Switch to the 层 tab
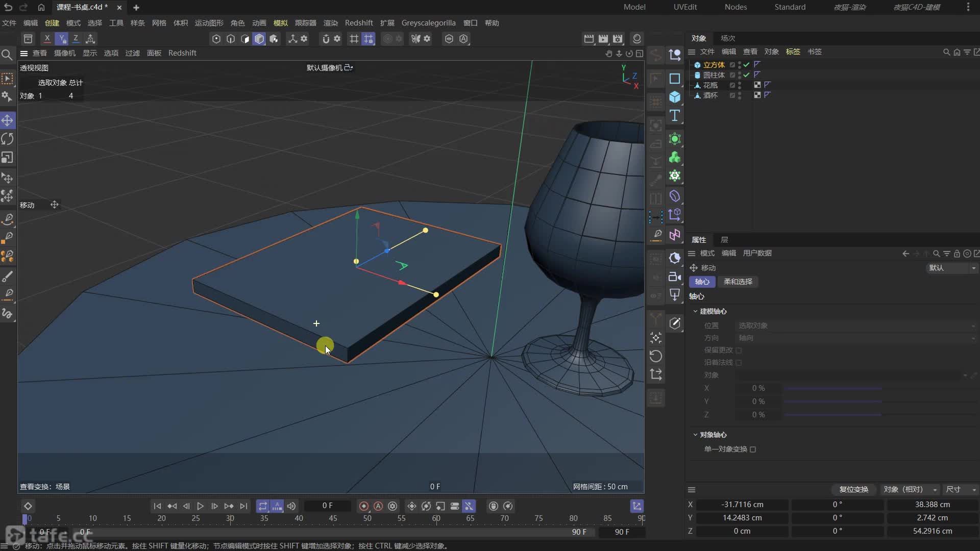The image size is (980, 551). coord(724,240)
